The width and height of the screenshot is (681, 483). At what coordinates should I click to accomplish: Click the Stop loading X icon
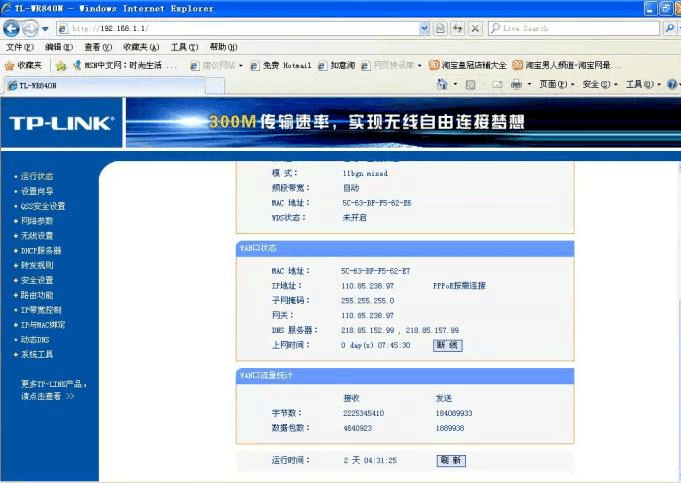click(475, 29)
